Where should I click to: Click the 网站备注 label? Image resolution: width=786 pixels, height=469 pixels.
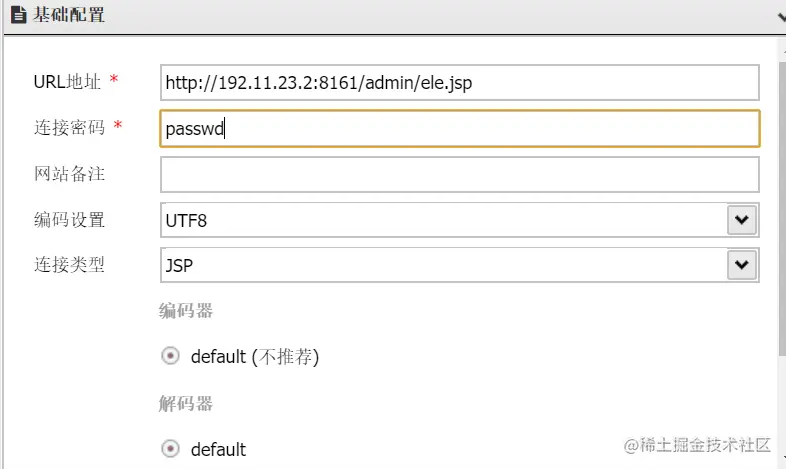69,174
